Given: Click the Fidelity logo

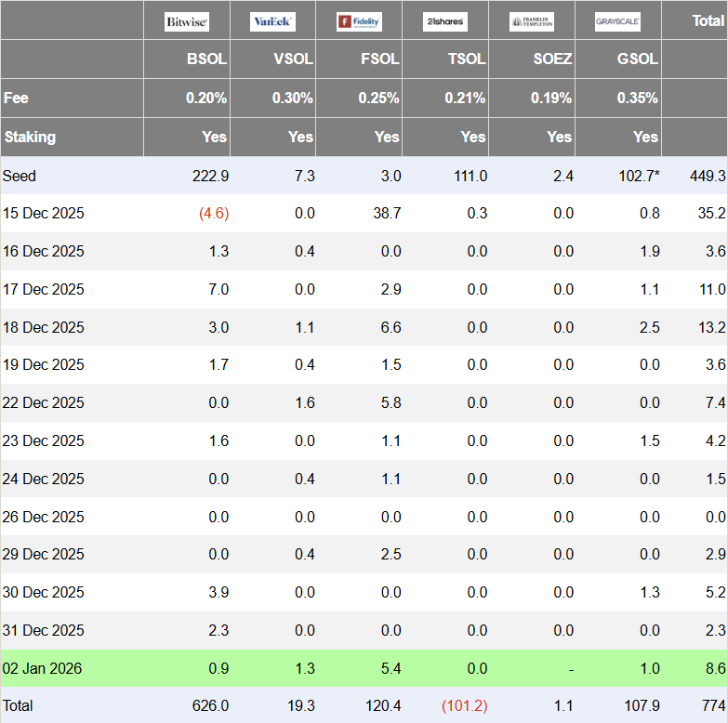Looking at the screenshot, I should click(x=360, y=21).
